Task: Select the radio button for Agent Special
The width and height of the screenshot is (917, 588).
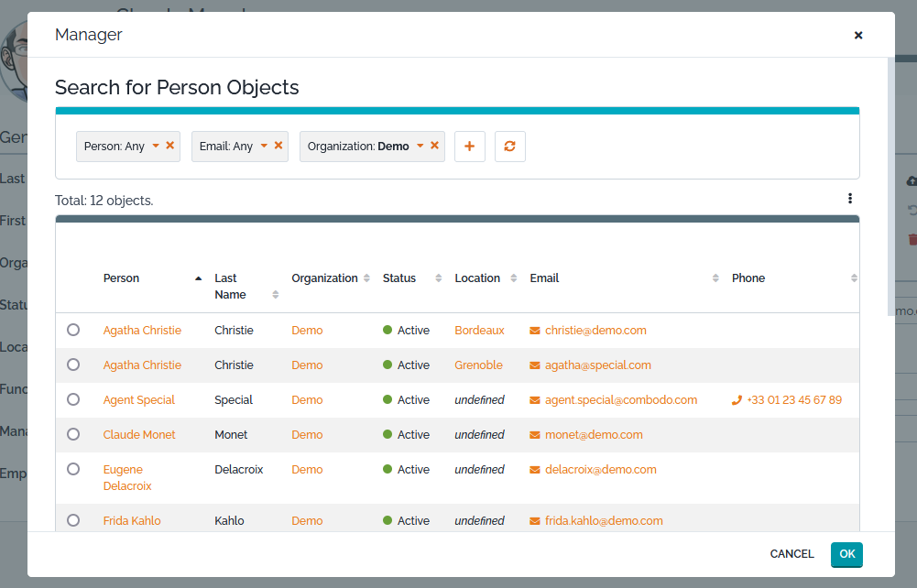Action: 73,399
